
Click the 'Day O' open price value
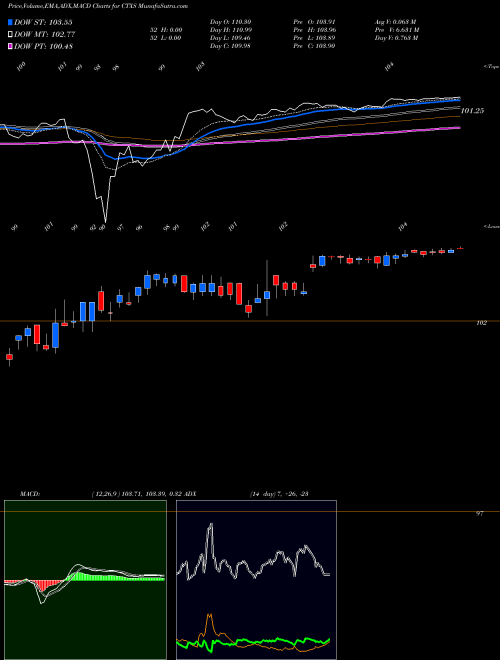click(230, 22)
